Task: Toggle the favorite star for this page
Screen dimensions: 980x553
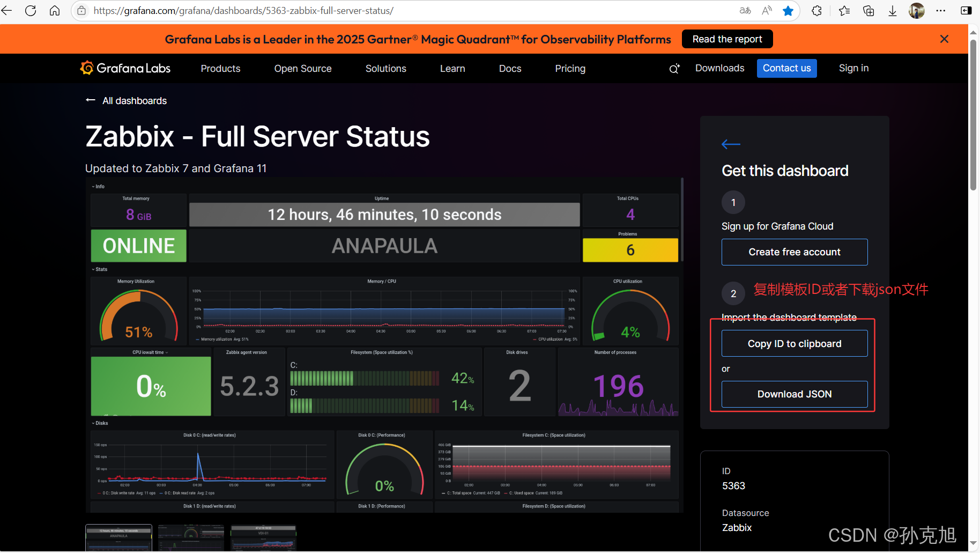Action: coord(788,11)
